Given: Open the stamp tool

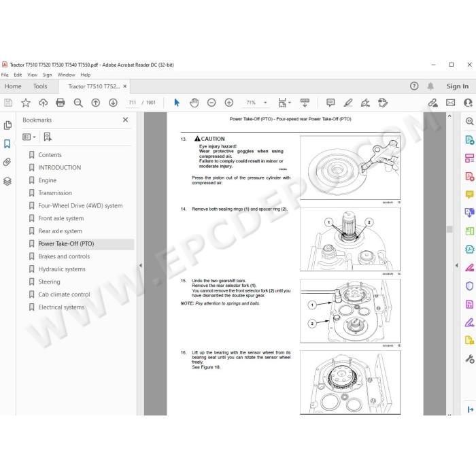Looking at the screenshot, I should [x=383, y=103].
